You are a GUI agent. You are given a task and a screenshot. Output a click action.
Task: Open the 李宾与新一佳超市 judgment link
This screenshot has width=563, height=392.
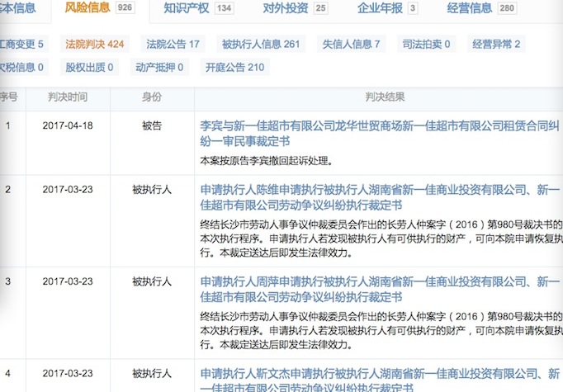point(379,133)
